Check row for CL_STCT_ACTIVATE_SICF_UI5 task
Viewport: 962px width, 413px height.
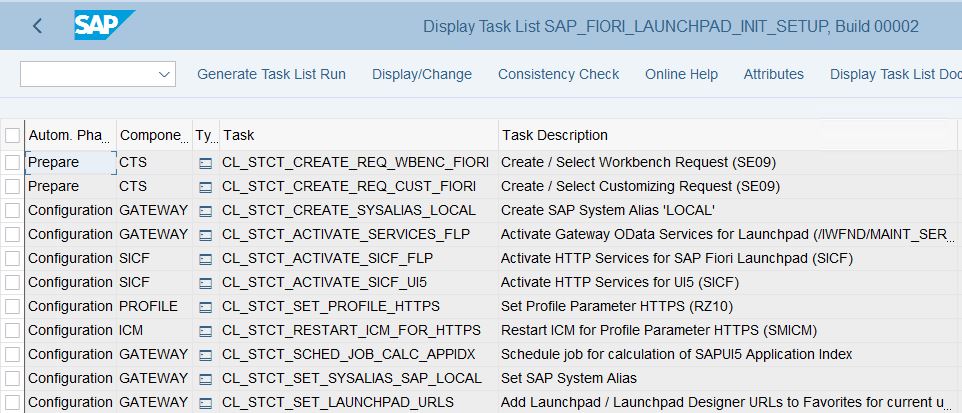pos(12,282)
